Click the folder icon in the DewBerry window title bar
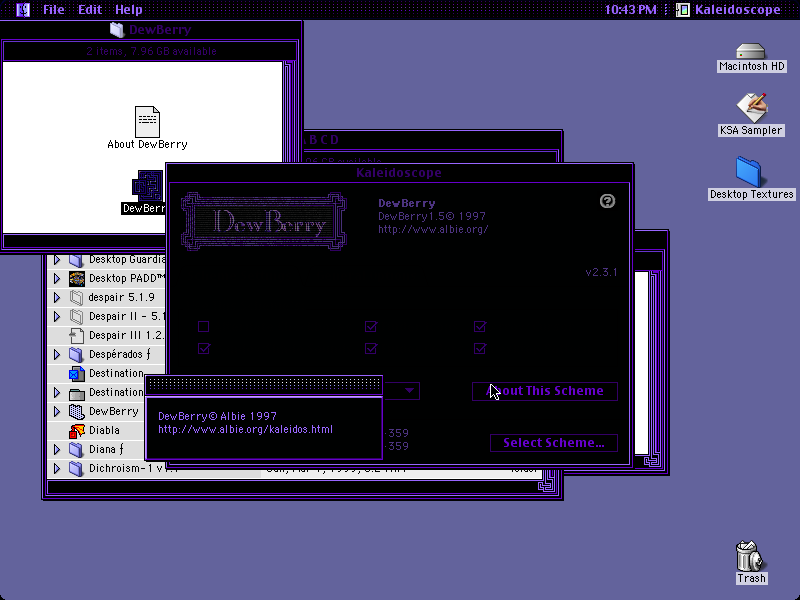 pos(117,30)
